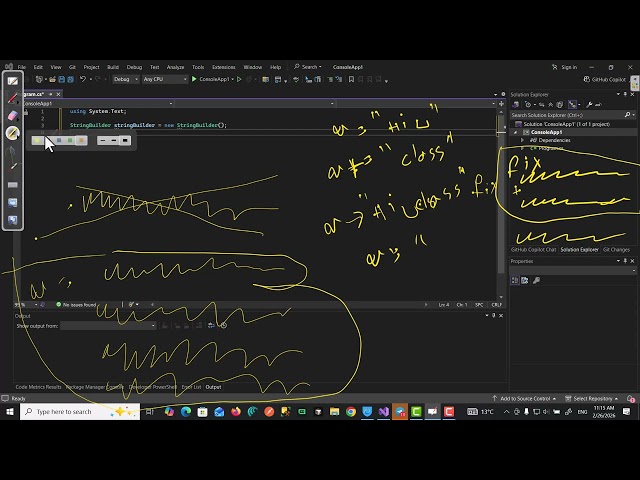Click the bookmark toolbar icon

[x=351, y=80]
